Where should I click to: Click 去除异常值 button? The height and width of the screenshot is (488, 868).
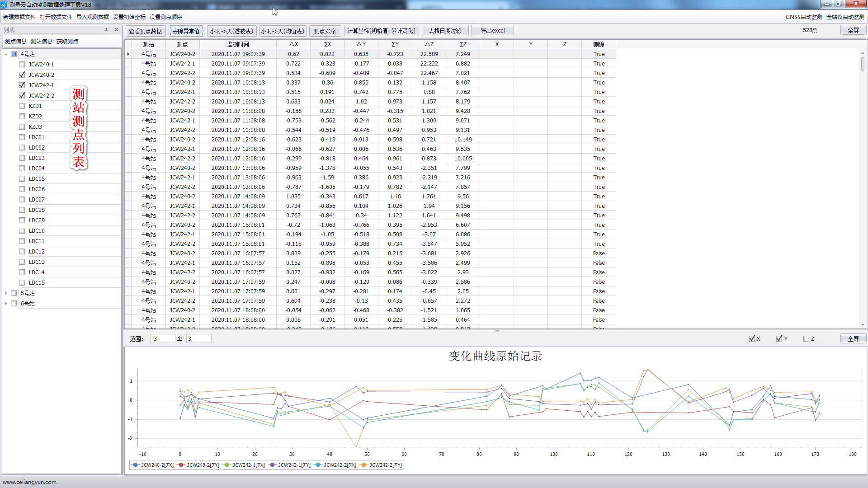tap(186, 31)
